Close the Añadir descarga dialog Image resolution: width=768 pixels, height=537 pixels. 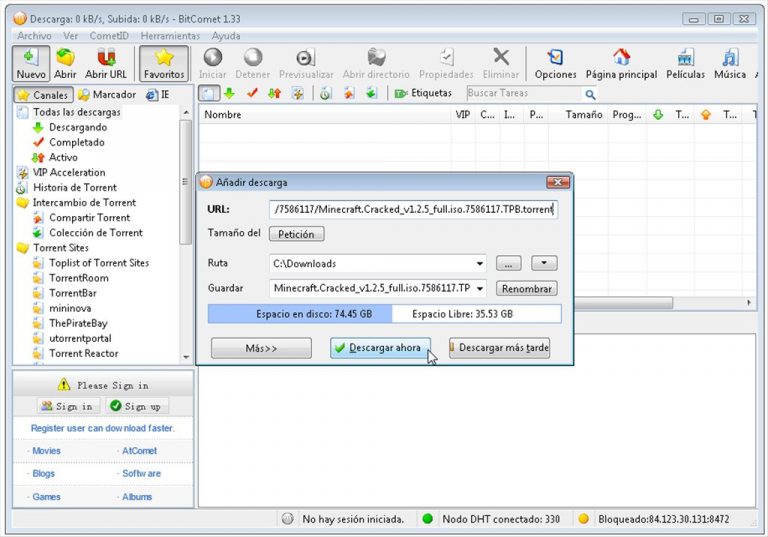tap(558, 182)
